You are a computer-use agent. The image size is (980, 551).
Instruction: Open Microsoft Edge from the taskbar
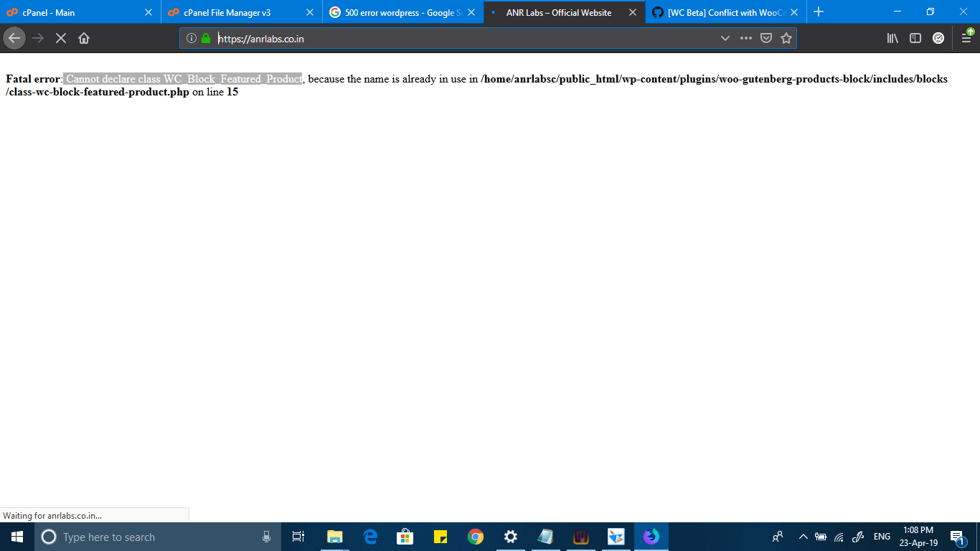[370, 536]
